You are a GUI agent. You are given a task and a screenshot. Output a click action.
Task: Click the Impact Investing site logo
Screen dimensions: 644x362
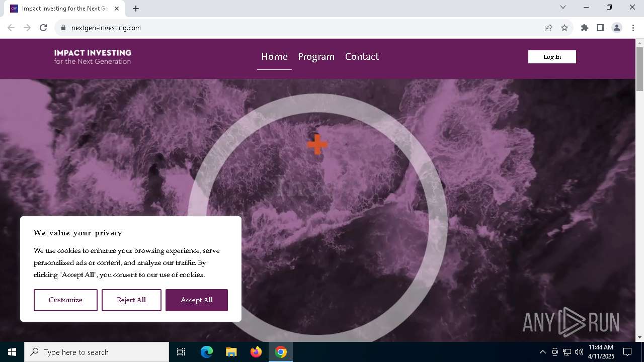point(93,57)
